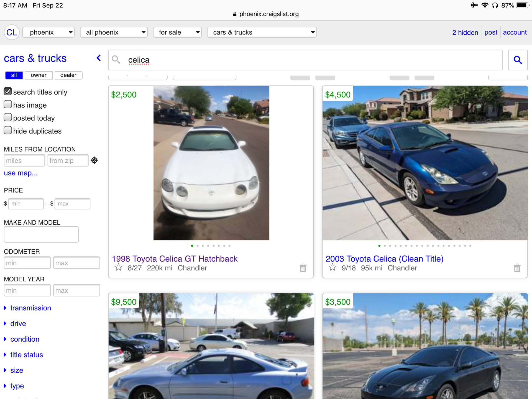Select second image dot of 1998 Celica
This screenshot has width=532, height=399.
[198, 246]
